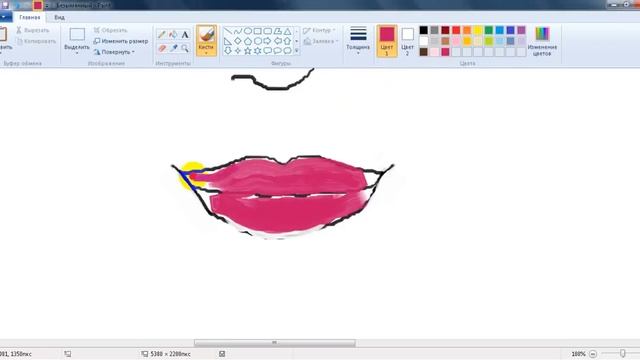Viewport: 640px width, 360px height.
Task: Click the horizontal scrollbar thumb
Action: [274, 343]
